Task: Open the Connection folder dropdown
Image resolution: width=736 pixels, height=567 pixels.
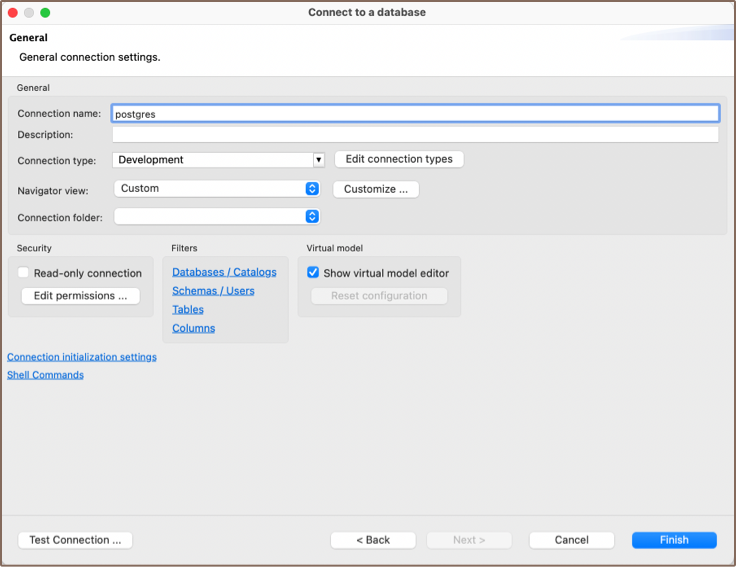Action: pyautogui.click(x=311, y=216)
